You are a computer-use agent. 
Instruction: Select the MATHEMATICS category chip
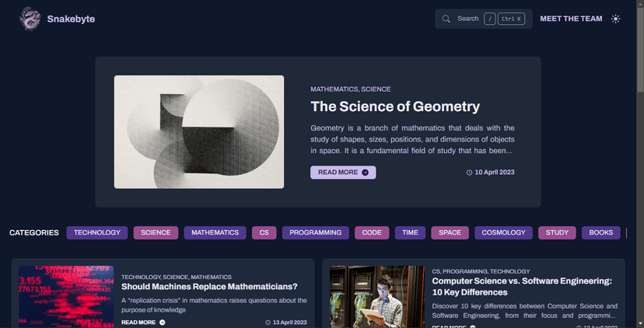click(215, 232)
